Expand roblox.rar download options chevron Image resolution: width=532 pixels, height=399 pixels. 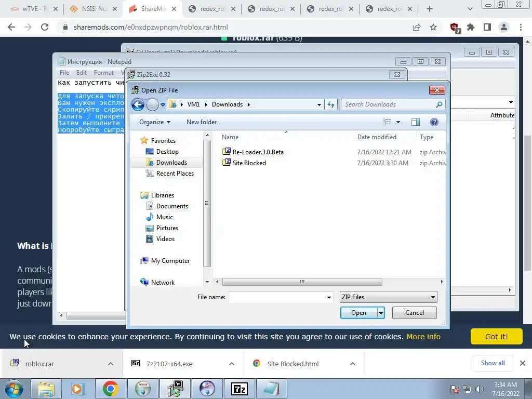111,364
